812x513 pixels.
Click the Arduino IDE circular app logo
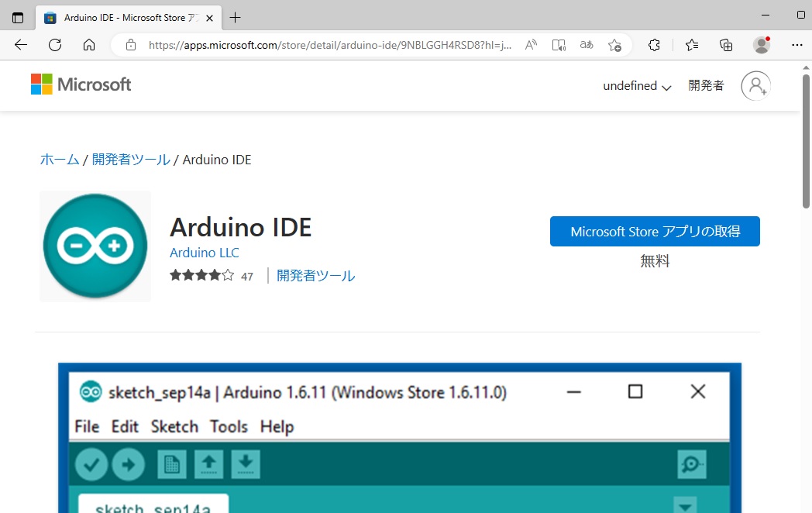coord(95,246)
